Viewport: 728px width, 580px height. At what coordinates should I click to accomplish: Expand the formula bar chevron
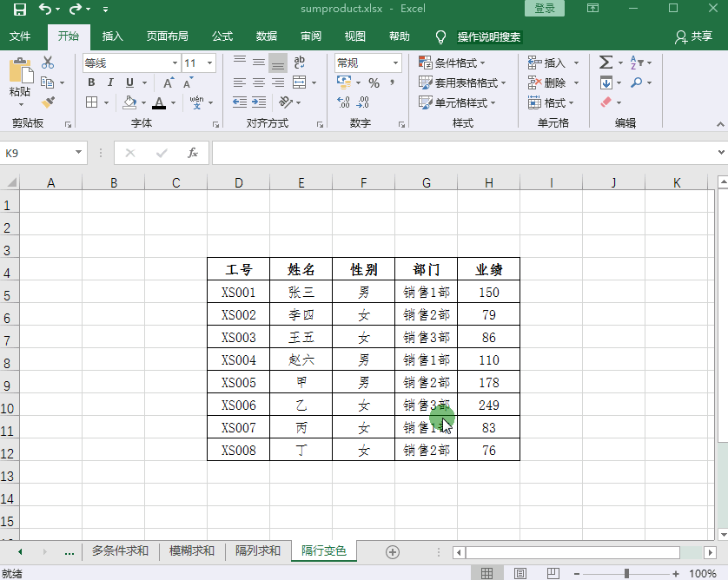(x=721, y=152)
